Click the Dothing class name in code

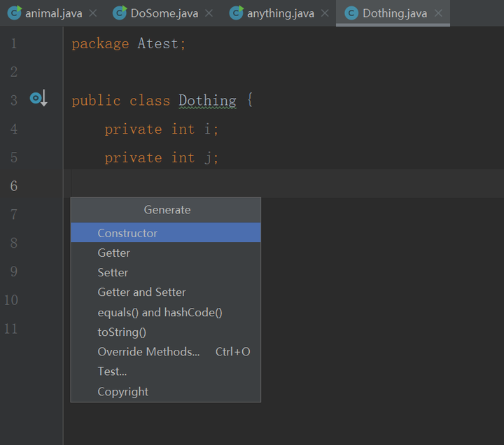point(207,100)
